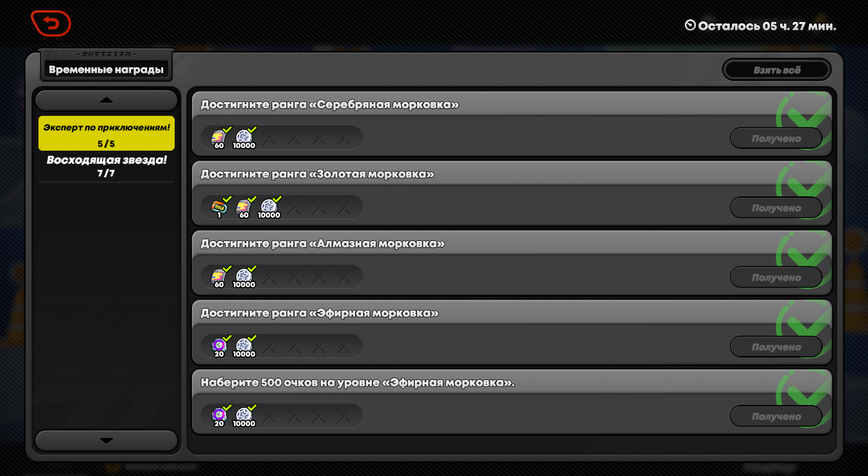Screen dimensions: 868x476
Task: Click the clock icon beside remaining time
Action: [x=690, y=25]
